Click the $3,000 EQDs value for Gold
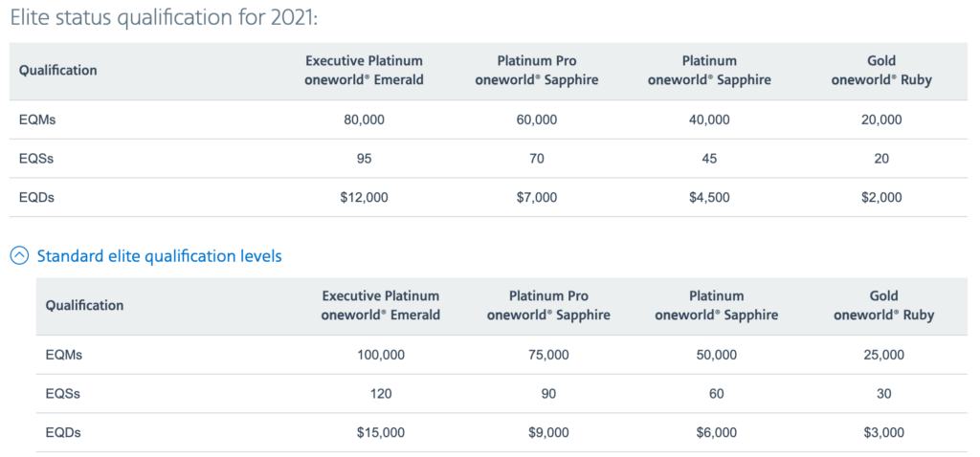The image size is (980, 457). [883, 432]
